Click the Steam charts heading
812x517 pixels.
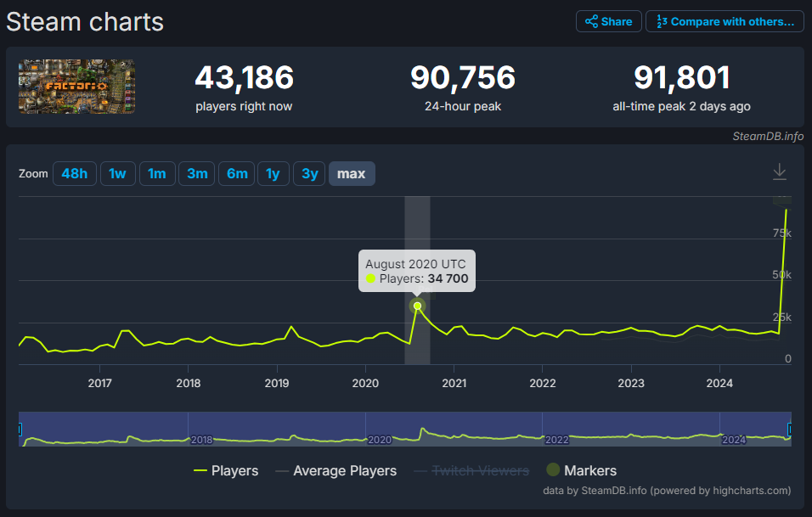coord(85,22)
